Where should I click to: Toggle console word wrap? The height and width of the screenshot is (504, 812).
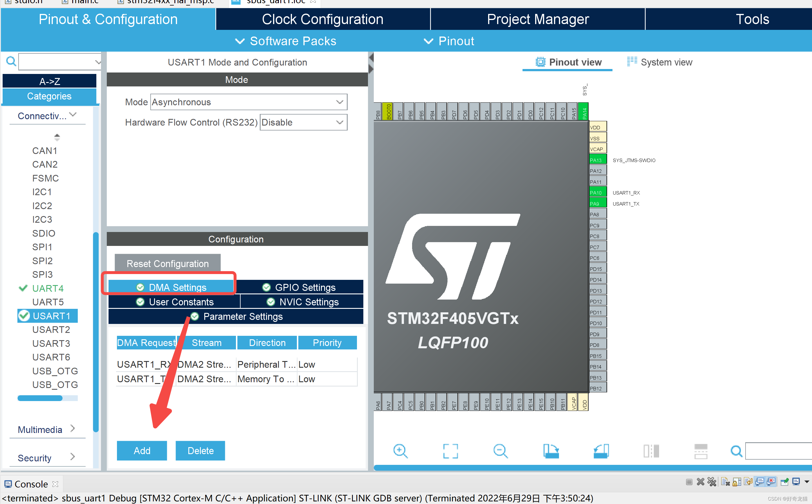click(x=748, y=482)
